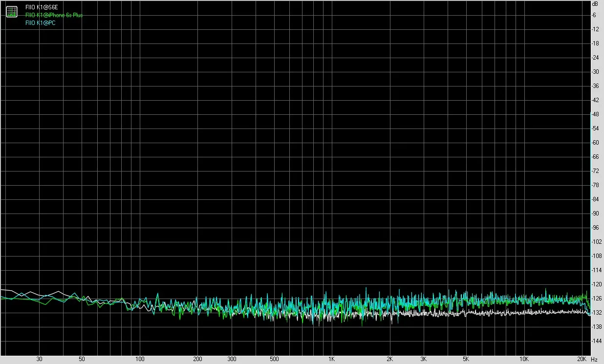The height and width of the screenshot is (364, 604).
Task: Click the '-144' level label on the dB axis
Action: tap(596, 341)
